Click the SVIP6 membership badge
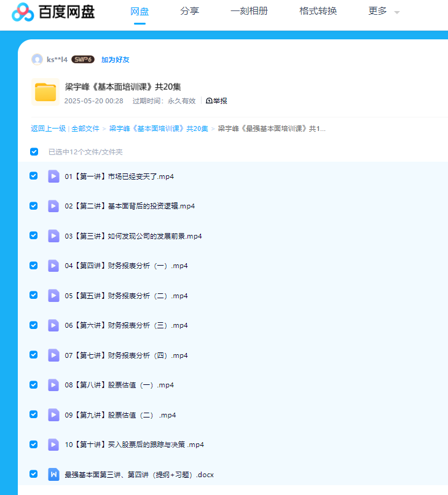The height and width of the screenshot is (495, 448). pos(83,60)
